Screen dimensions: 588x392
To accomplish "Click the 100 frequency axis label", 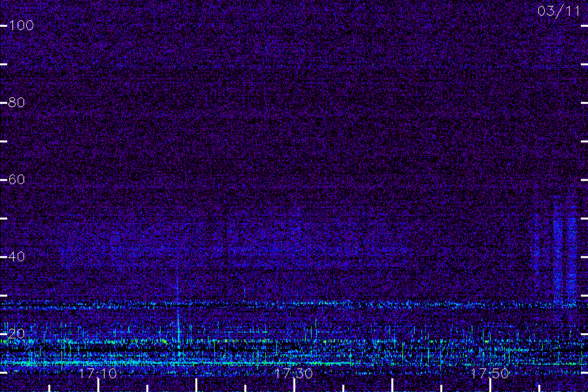I will [x=22, y=25].
